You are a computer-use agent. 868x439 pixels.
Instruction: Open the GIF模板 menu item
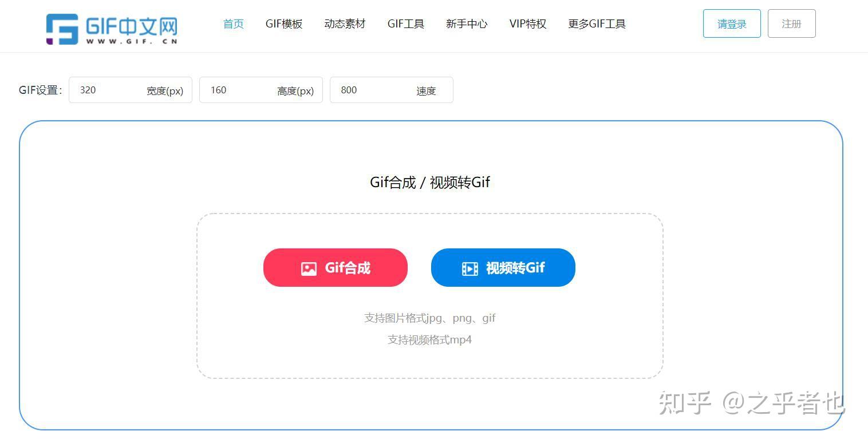pyautogui.click(x=284, y=24)
